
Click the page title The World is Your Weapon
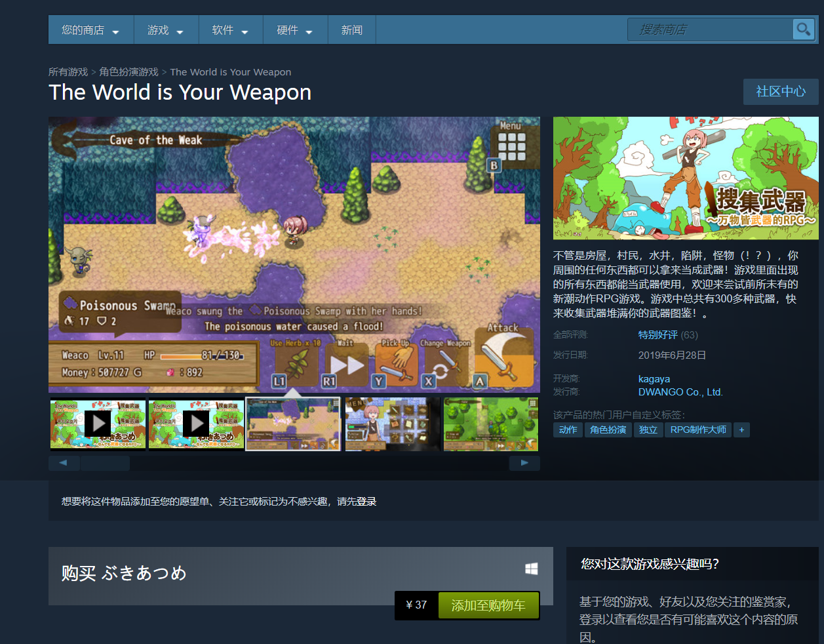tap(180, 92)
